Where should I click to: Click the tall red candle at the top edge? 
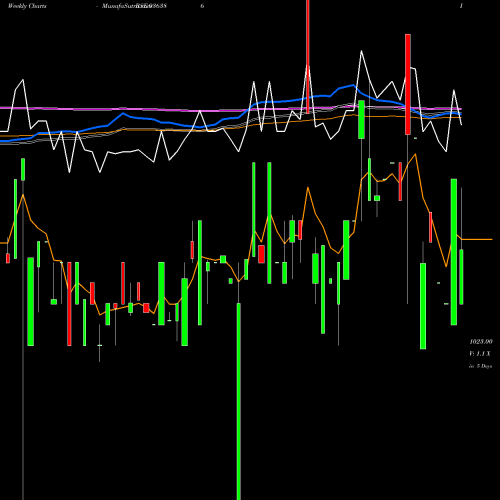coord(308,57)
